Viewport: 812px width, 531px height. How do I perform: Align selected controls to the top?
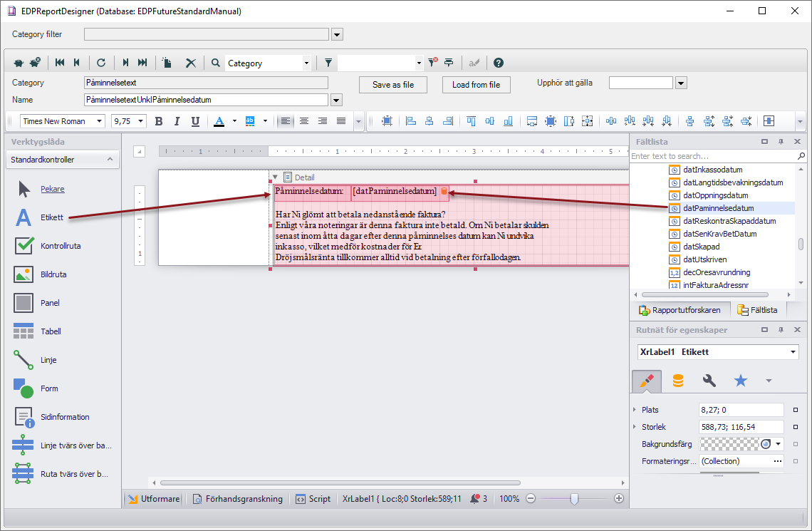[471, 121]
